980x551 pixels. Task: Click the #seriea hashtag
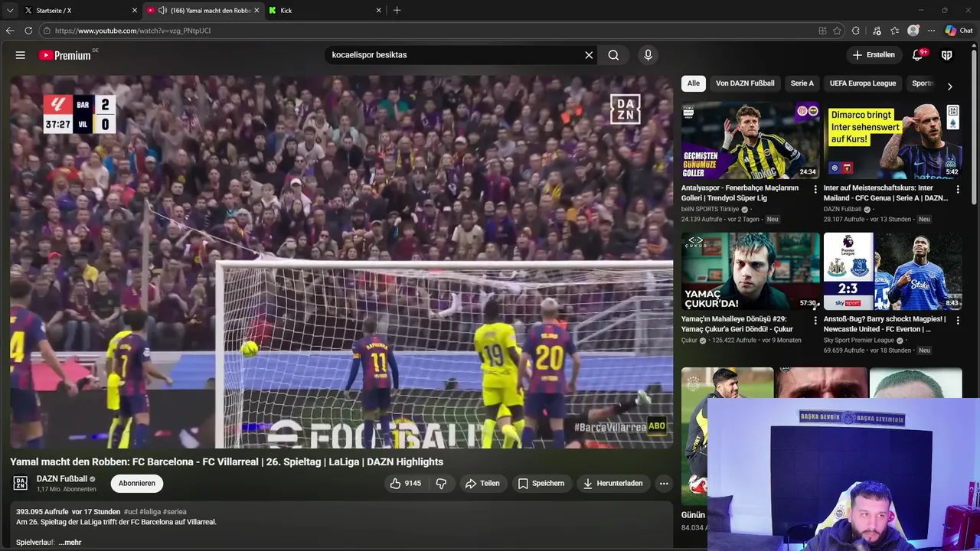pyautogui.click(x=175, y=512)
